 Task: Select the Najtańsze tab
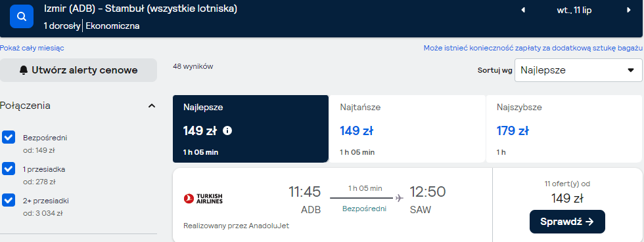pyautogui.click(x=407, y=129)
